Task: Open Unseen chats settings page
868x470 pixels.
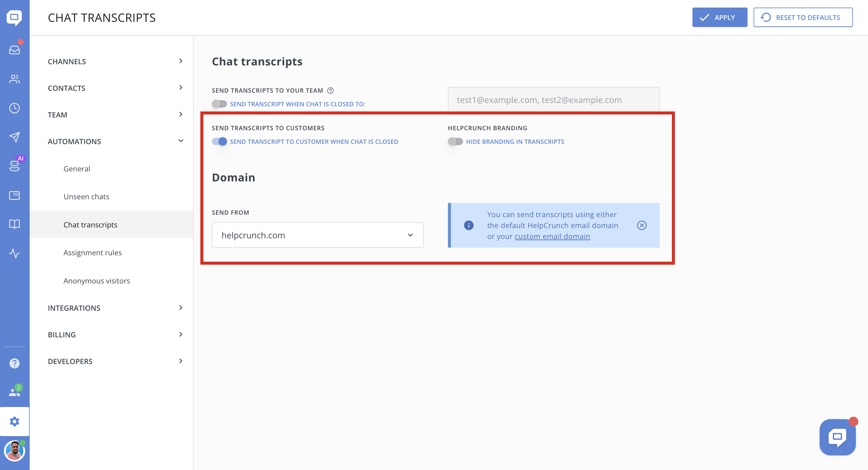Action: click(86, 197)
